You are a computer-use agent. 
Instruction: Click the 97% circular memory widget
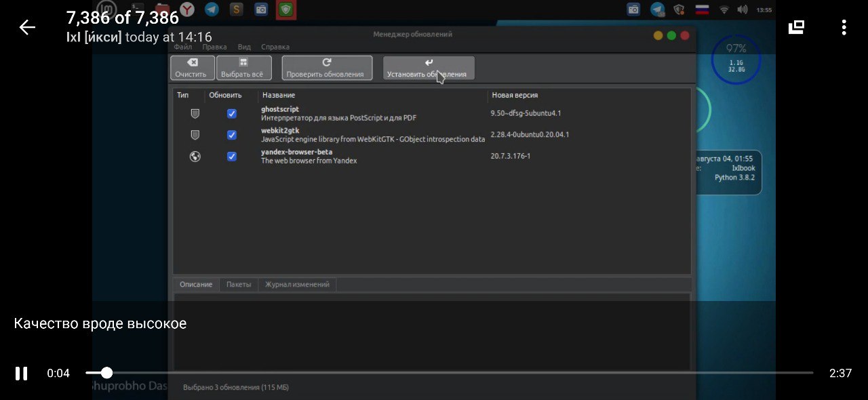pyautogui.click(x=736, y=59)
